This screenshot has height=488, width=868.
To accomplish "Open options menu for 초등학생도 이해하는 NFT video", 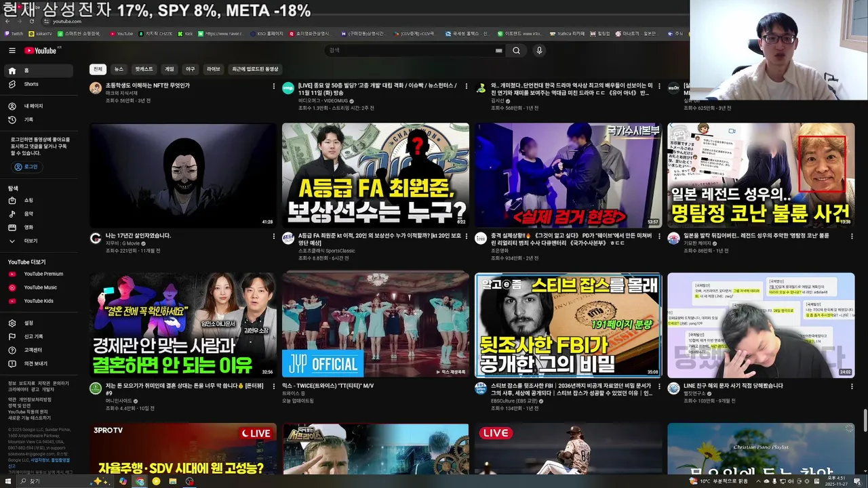I will pyautogui.click(x=273, y=87).
